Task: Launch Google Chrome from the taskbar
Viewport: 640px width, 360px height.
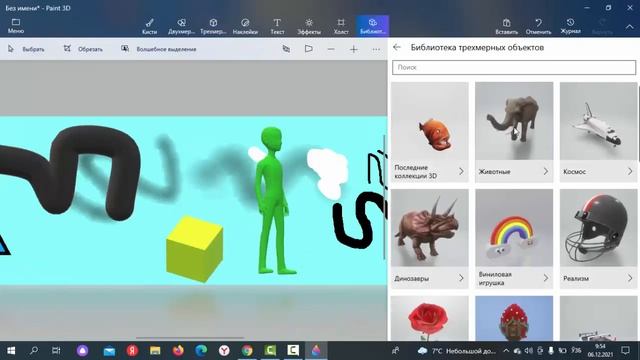Action: coord(247,351)
